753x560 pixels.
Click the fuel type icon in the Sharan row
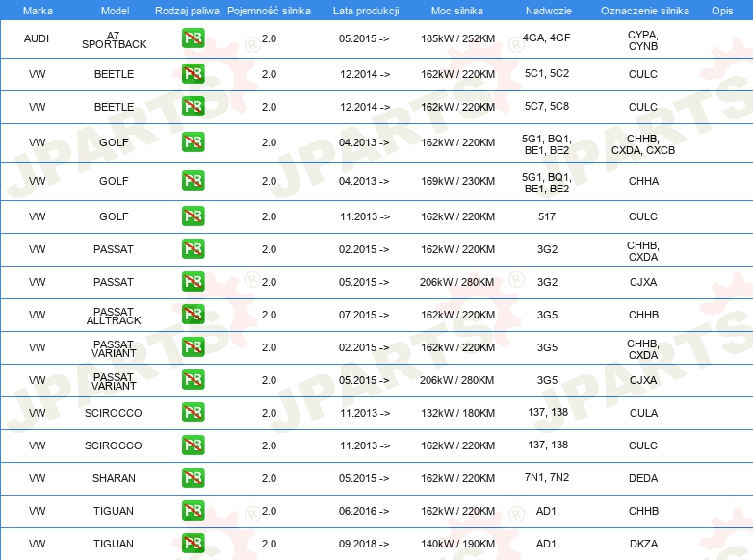(x=193, y=478)
